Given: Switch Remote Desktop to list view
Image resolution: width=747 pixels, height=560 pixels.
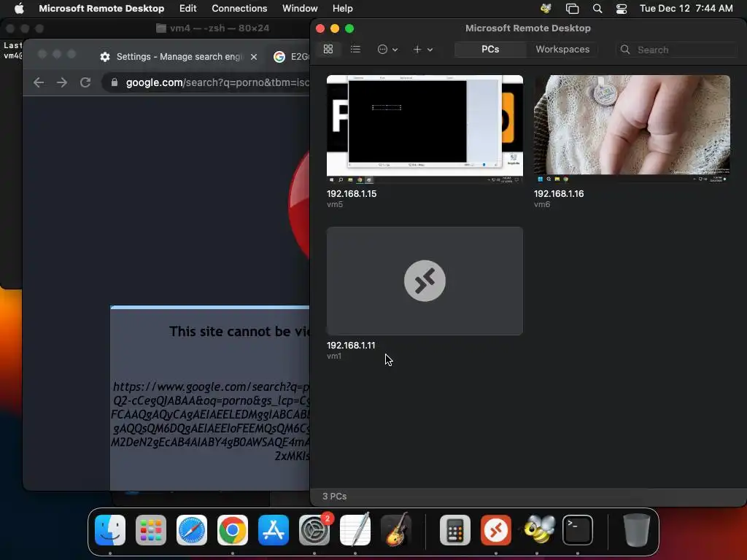Looking at the screenshot, I should click(355, 50).
